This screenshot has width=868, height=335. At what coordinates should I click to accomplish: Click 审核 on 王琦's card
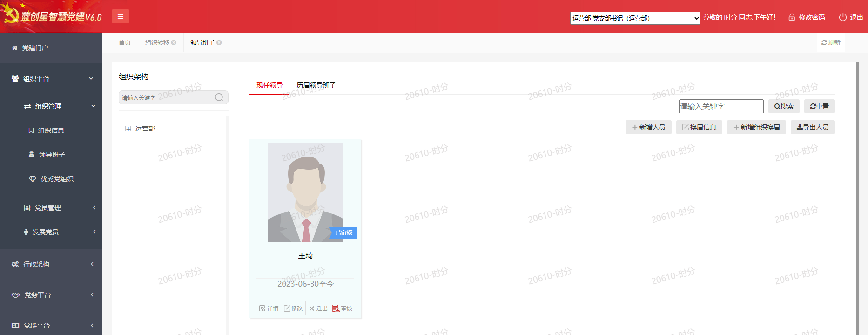click(342, 308)
